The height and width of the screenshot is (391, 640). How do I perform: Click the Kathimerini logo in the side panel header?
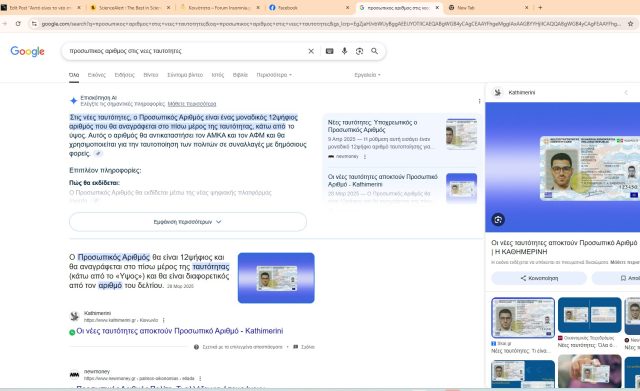(498, 93)
